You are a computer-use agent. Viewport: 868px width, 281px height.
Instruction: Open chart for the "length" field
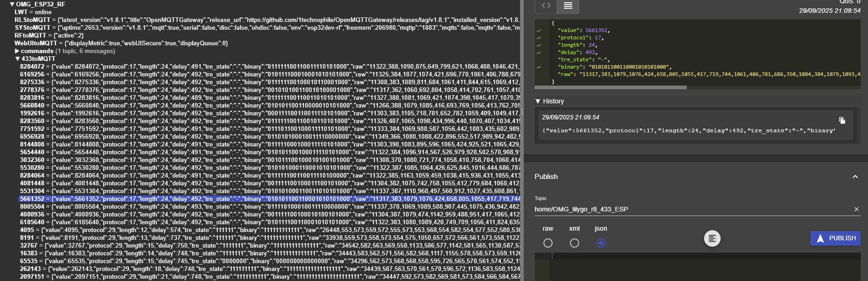click(539, 45)
